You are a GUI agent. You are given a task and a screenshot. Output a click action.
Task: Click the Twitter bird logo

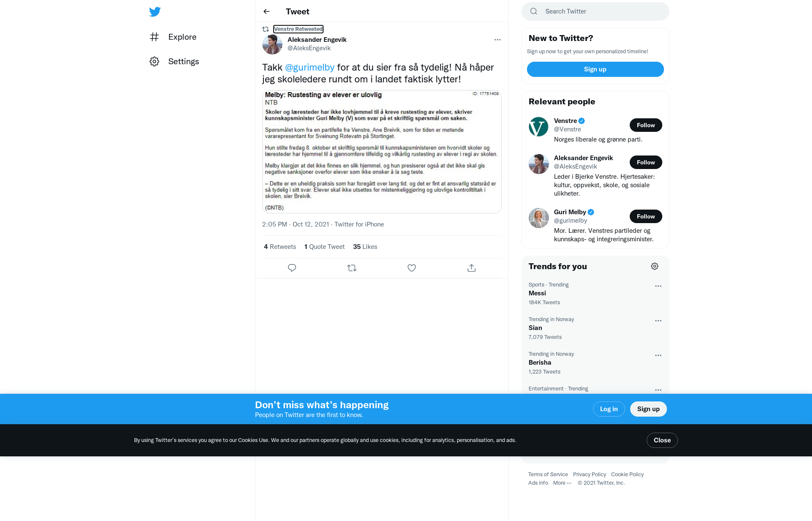(155, 11)
